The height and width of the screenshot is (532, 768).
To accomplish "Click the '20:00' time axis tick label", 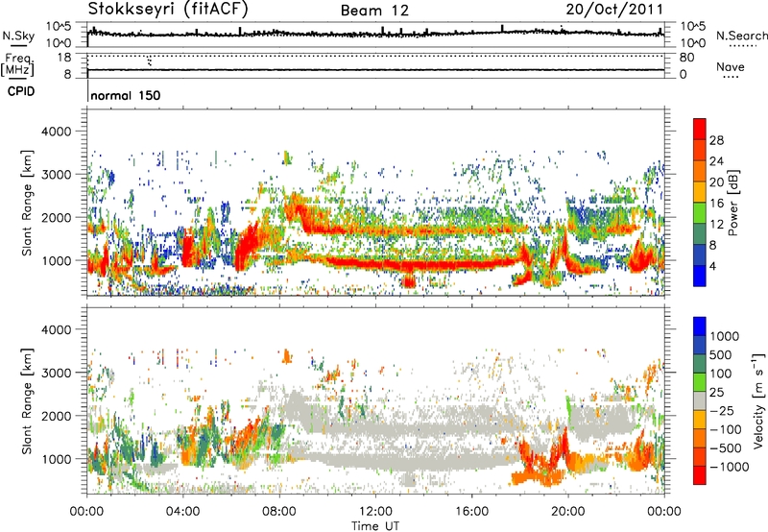I will [x=567, y=512].
